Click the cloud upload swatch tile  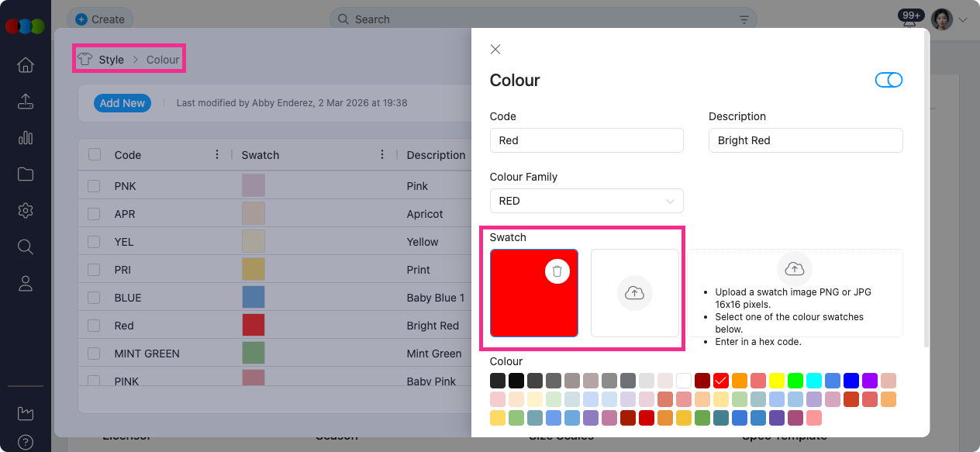[634, 293]
